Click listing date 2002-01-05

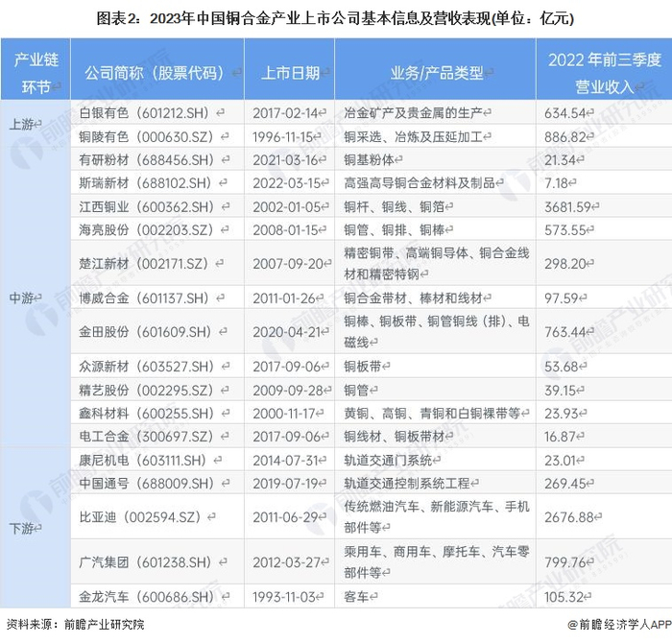coord(287,207)
